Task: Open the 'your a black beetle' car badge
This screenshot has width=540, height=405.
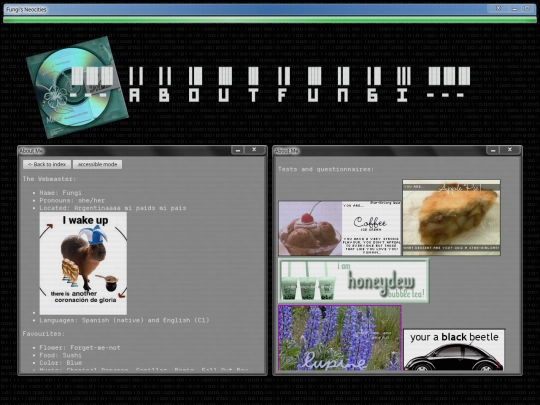Action: [x=454, y=350]
